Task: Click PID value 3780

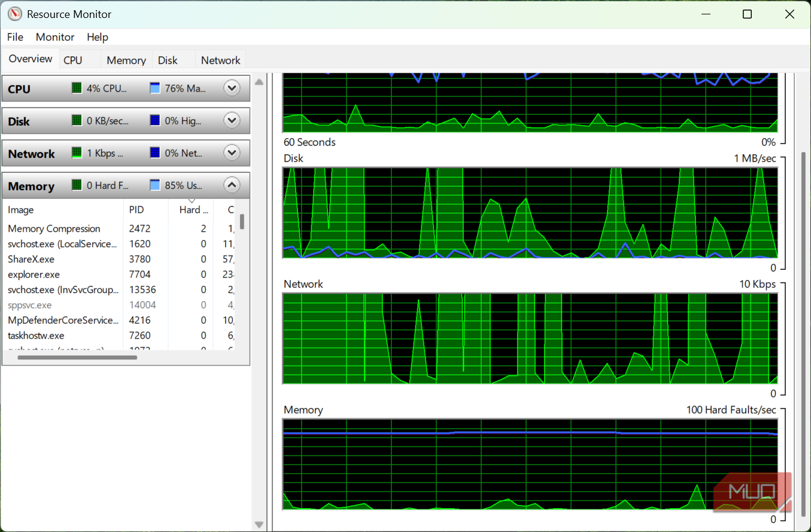Action: [140, 259]
